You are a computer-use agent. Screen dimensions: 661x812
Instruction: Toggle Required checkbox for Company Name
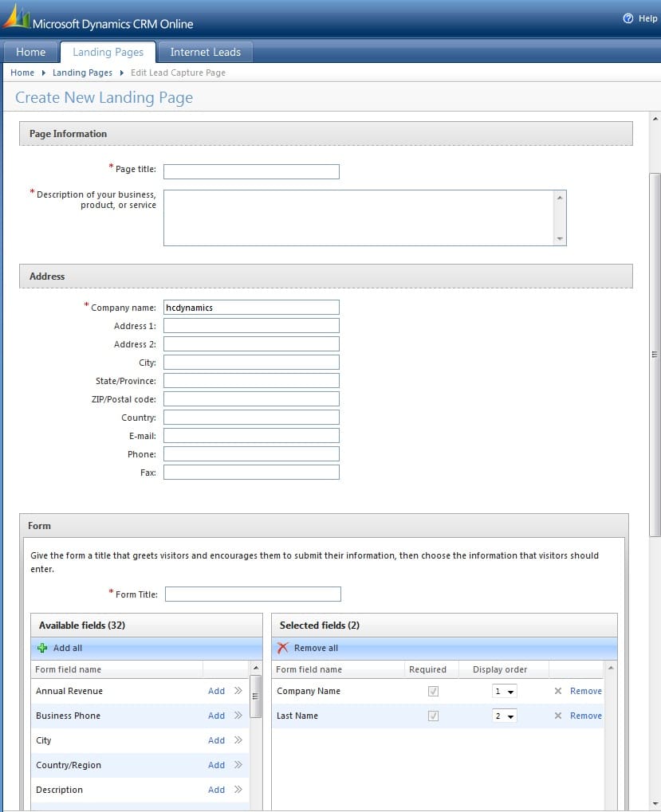[433, 691]
